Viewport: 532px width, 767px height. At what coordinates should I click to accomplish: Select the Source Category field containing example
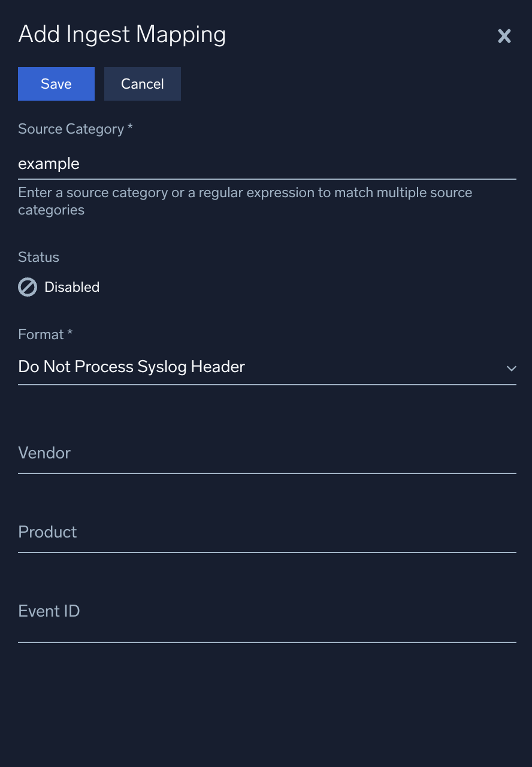(267, 164)
